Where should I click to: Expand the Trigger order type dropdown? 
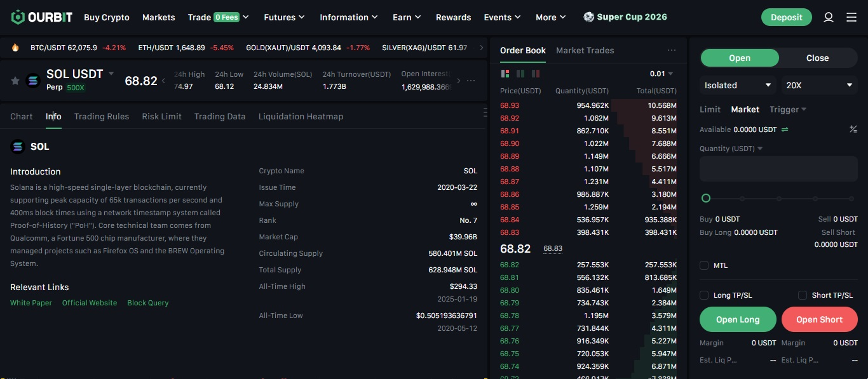[788, 109]
